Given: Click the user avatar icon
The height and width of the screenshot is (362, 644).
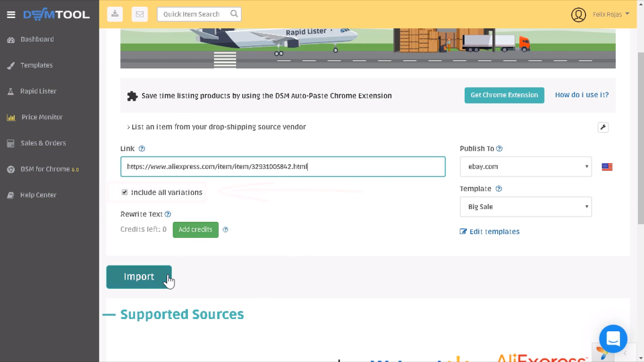Looking at the screenshot, I should (x=578, y=15).
